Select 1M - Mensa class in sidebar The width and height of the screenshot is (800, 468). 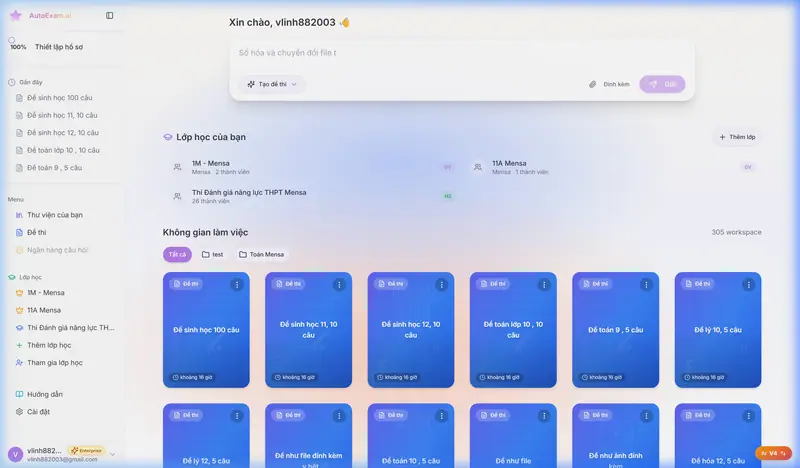pyautogui.click(x=45, y=293)
